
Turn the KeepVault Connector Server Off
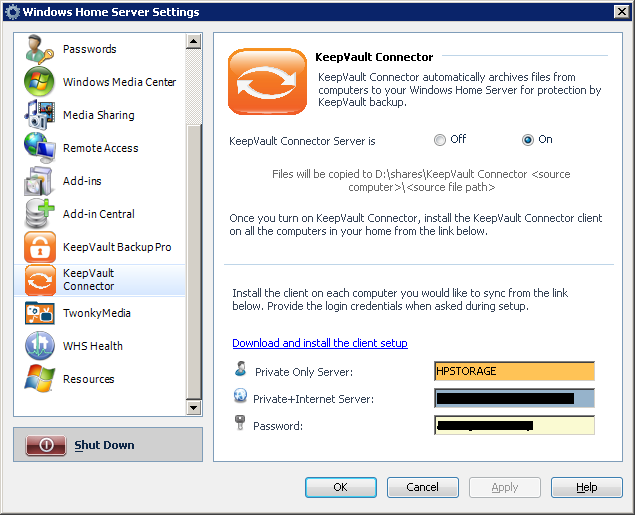439,140
